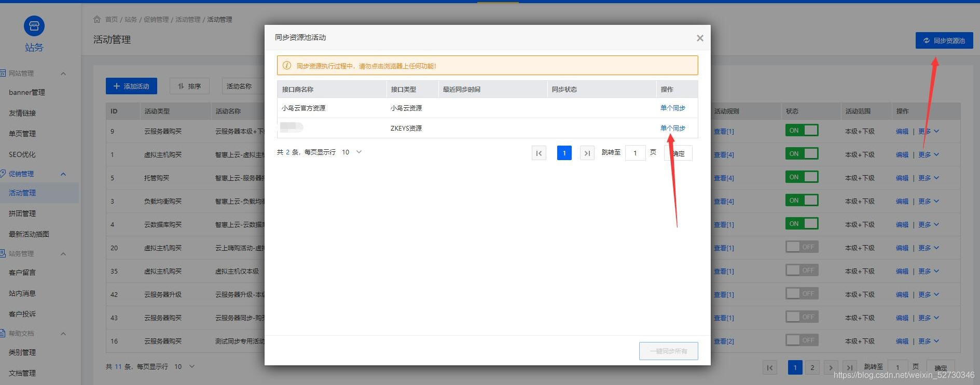Open the dialog's rows-per-page dropdown showing 10
Screen dimensions: 980x385
point(352,152)
